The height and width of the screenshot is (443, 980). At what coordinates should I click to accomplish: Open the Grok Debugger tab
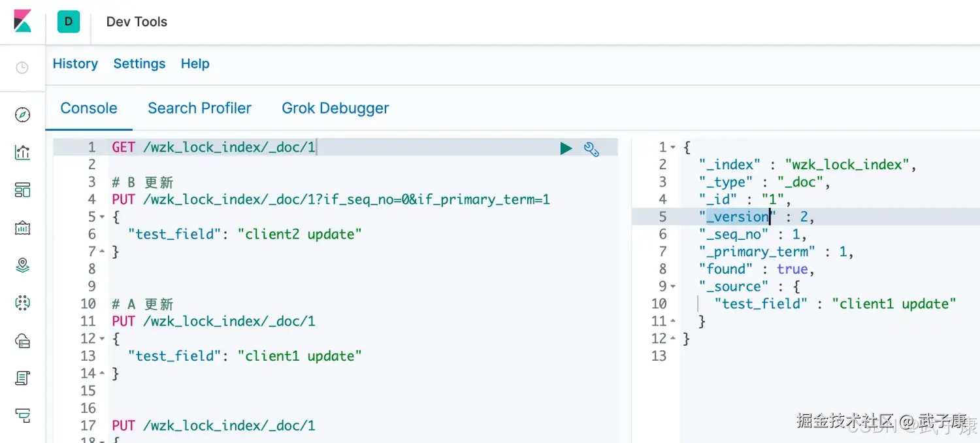pos(335,108)
